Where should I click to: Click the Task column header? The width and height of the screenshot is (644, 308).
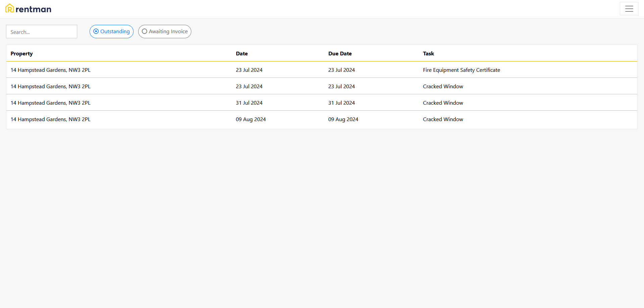[428, 54]
